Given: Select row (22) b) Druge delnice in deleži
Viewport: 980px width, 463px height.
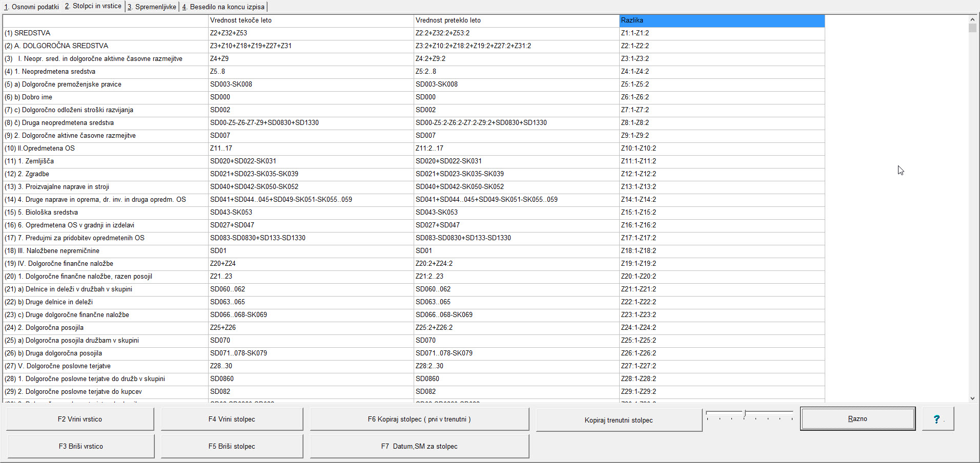Looking at the screenshot, I should 106,302.
